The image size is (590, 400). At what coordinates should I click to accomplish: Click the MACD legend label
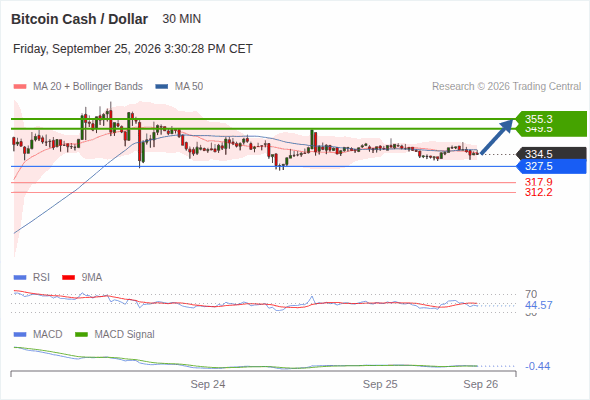pyautogui.click(x=48, y=335)
